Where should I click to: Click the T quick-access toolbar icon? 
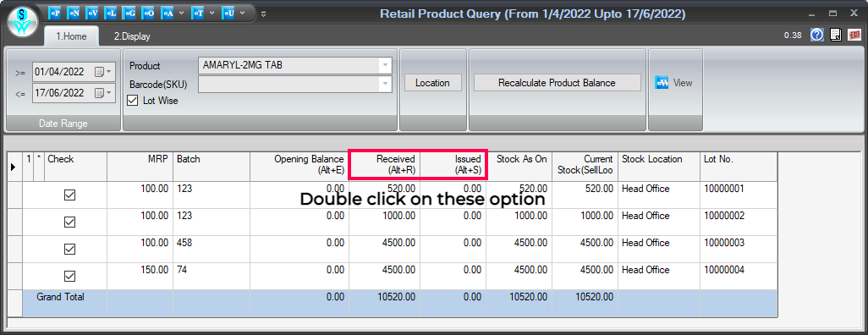pyautogui.click(x=197, y=13)
